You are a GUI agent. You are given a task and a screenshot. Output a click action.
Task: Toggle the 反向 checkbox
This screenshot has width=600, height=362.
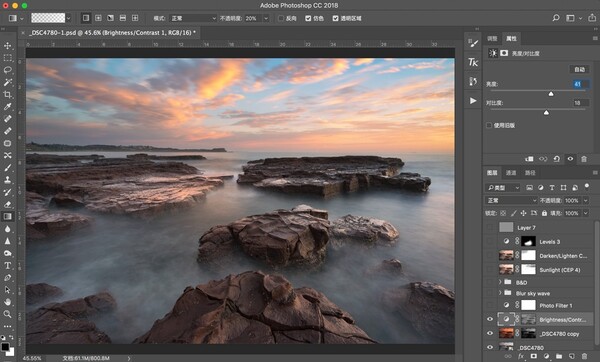pyautogui.click(x=281, y=18)
